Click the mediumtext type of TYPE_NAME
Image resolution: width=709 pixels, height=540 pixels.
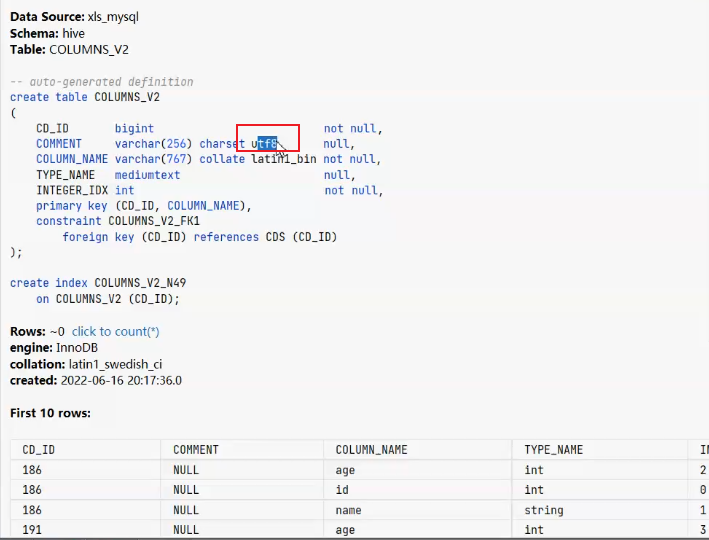147,175
